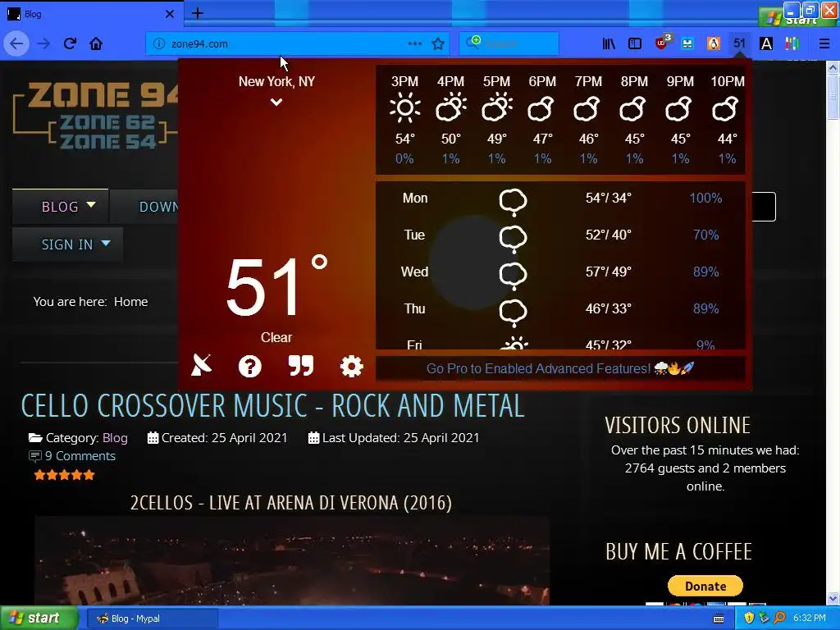Go back to the previous page
This screenshot has width=840, height=630.
coord(16,44)
